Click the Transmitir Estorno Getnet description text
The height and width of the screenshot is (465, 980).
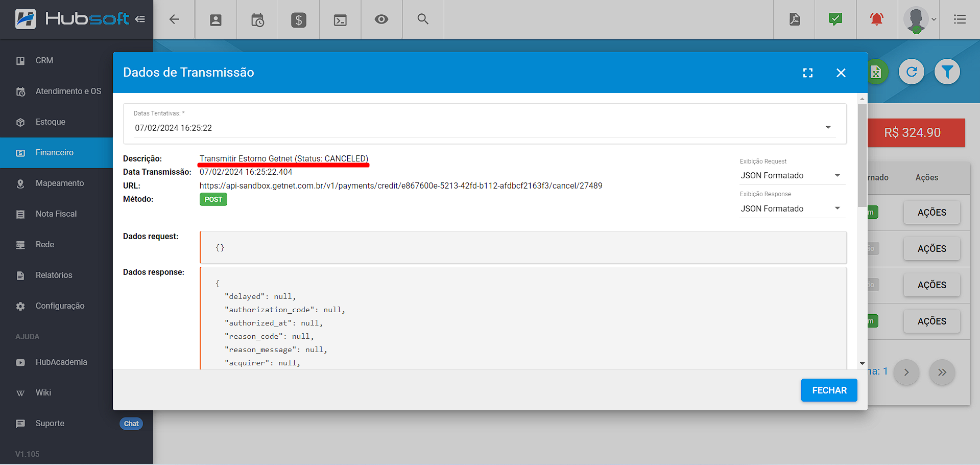coord(283,158)
